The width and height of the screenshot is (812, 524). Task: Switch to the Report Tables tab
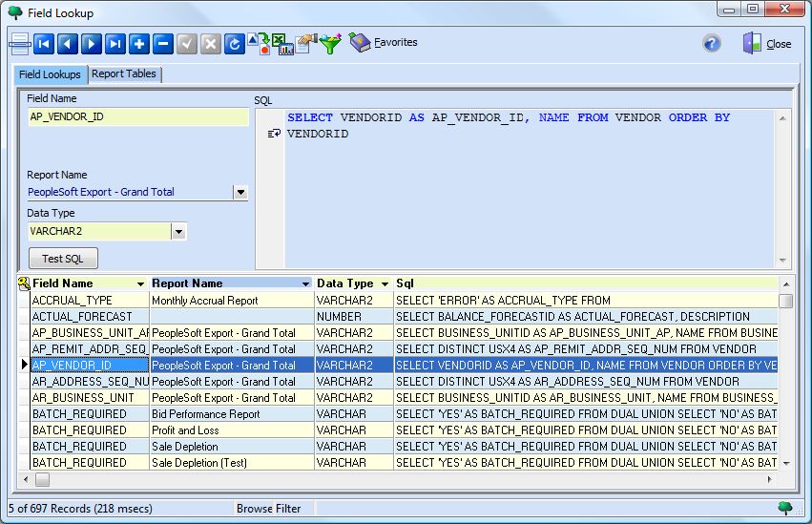[x=124, y=73]
